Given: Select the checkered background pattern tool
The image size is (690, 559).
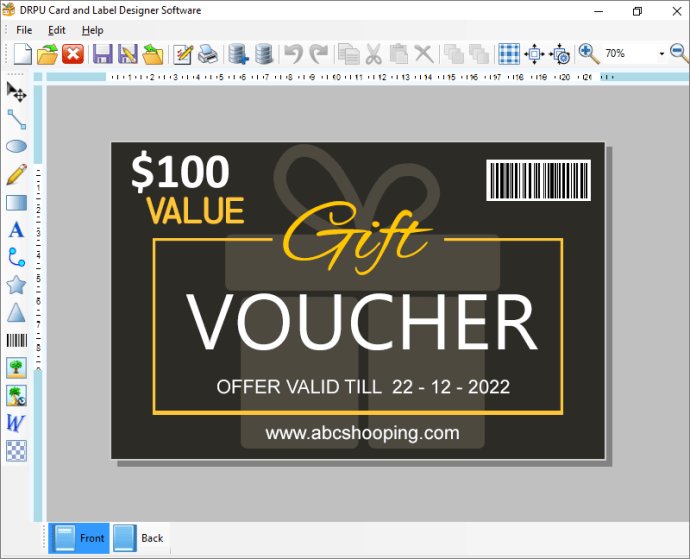Looking at the screenshot, I should tap(16, 451).
